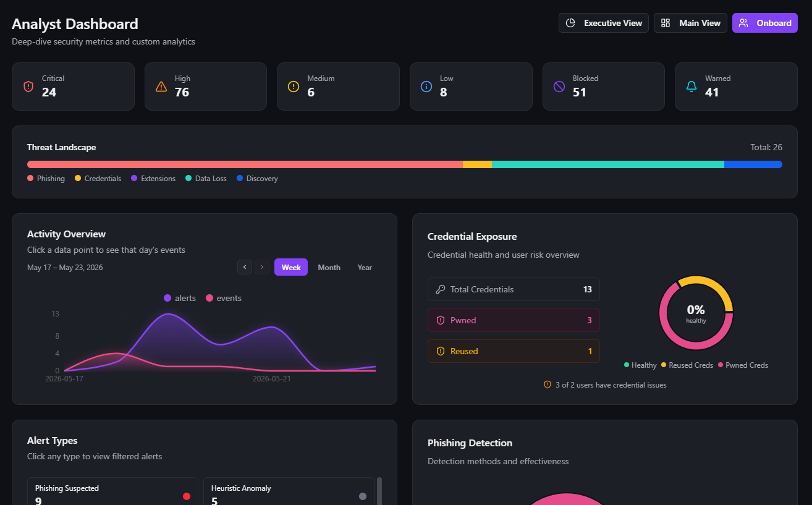Click the Extensions legend dot
The height and width of the screenshot is (505, 812).
[134, 178]
